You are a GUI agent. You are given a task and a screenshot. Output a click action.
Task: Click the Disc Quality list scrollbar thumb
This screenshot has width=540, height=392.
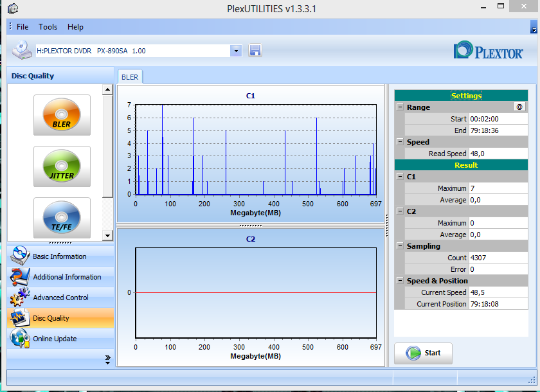[108, 147]
